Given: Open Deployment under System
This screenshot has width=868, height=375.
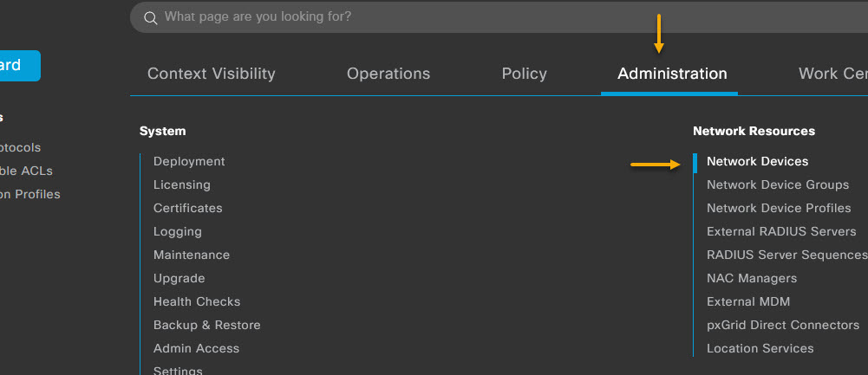Looking at the screenshot, I should (x=189, y=161).
